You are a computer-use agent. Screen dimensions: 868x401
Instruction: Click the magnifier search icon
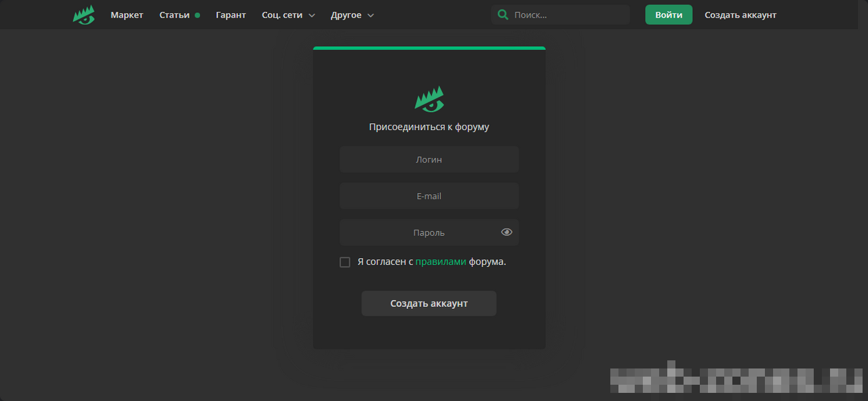coord(502,15)
